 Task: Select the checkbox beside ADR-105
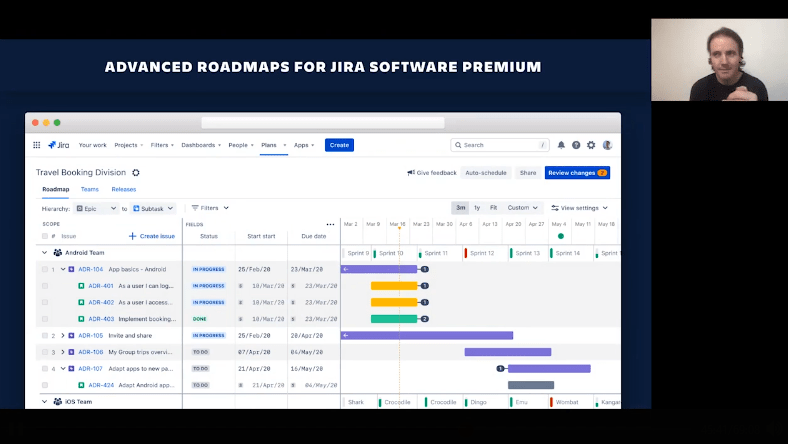click(x=45, y=335)
